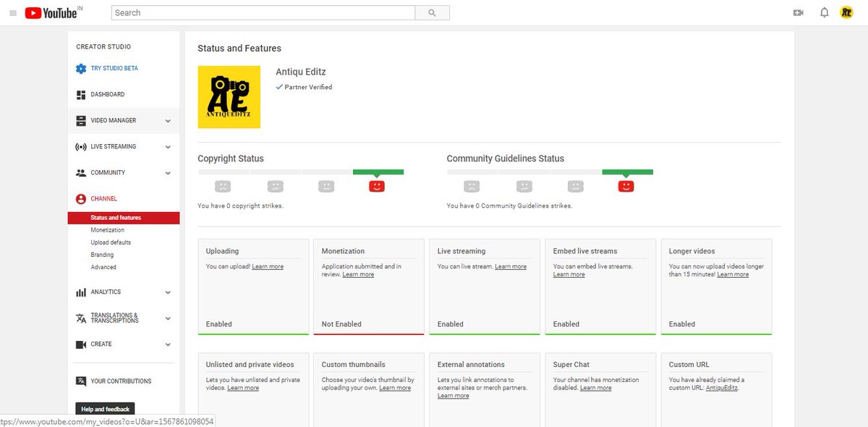Click the search magnifier button
This screenshot has height=427, width=868.
coord(433,13)
